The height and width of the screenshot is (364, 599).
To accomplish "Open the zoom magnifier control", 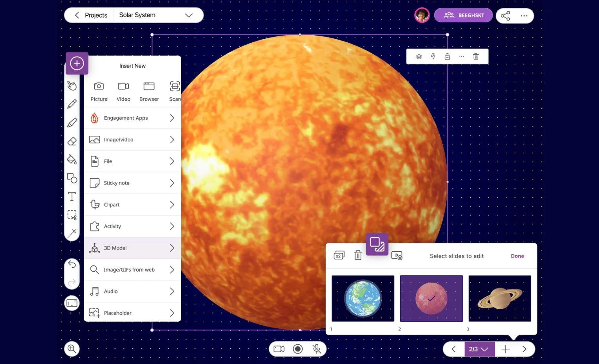I will click(x=72, y=348).
